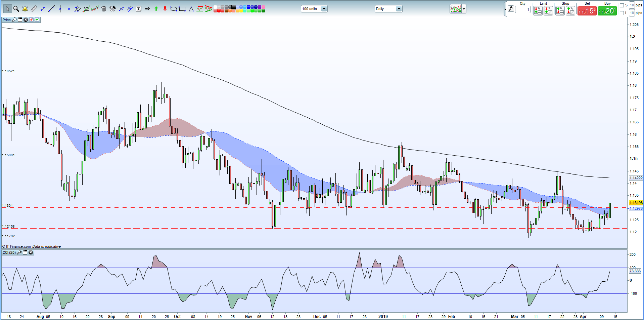Screen dimensions: 644x320
Task: Click the trash can delete objects icon
Action: click(104, 9)
